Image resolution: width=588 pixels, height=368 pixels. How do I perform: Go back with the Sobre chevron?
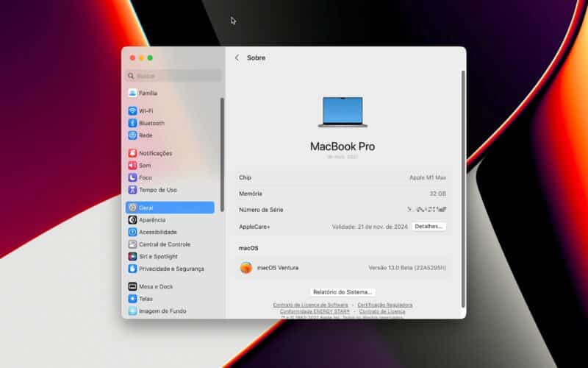(x=237, y=58)
